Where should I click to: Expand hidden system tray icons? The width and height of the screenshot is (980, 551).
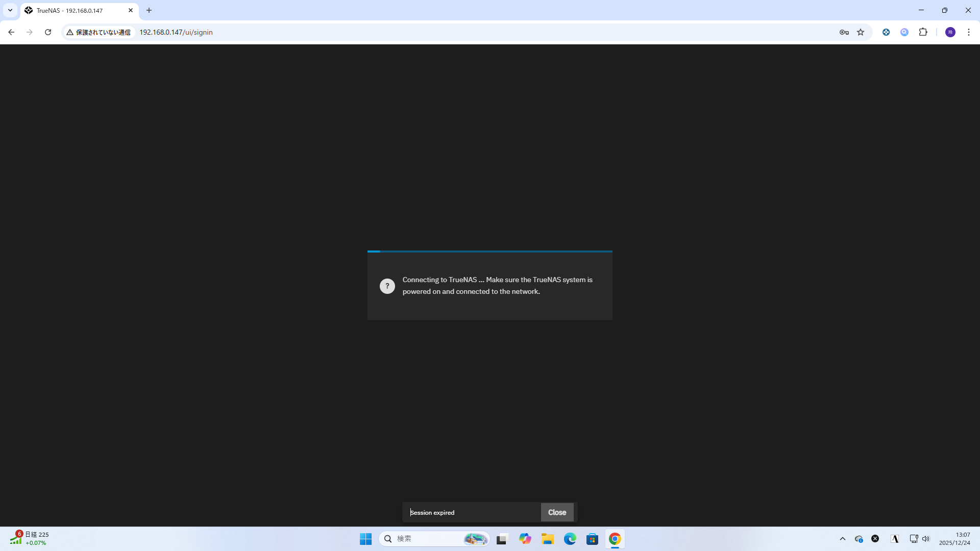click(x=843, y=539)
